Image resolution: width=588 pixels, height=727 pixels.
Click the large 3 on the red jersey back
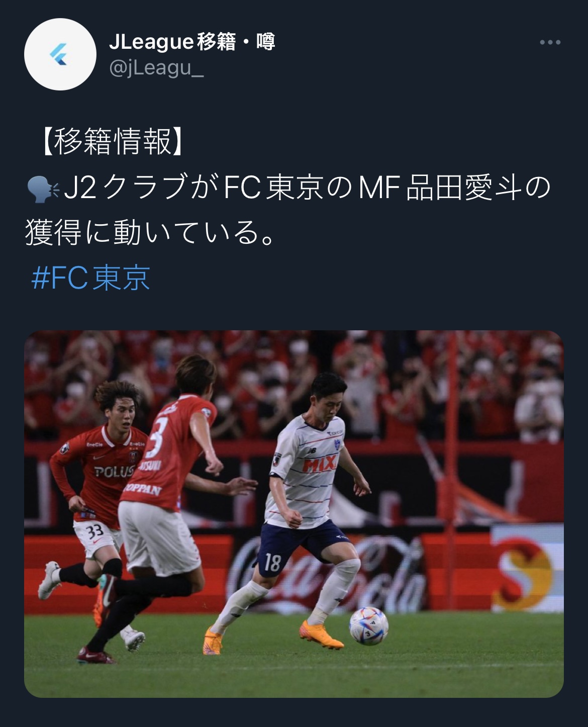pyautogui.click(x=155, y=437)
